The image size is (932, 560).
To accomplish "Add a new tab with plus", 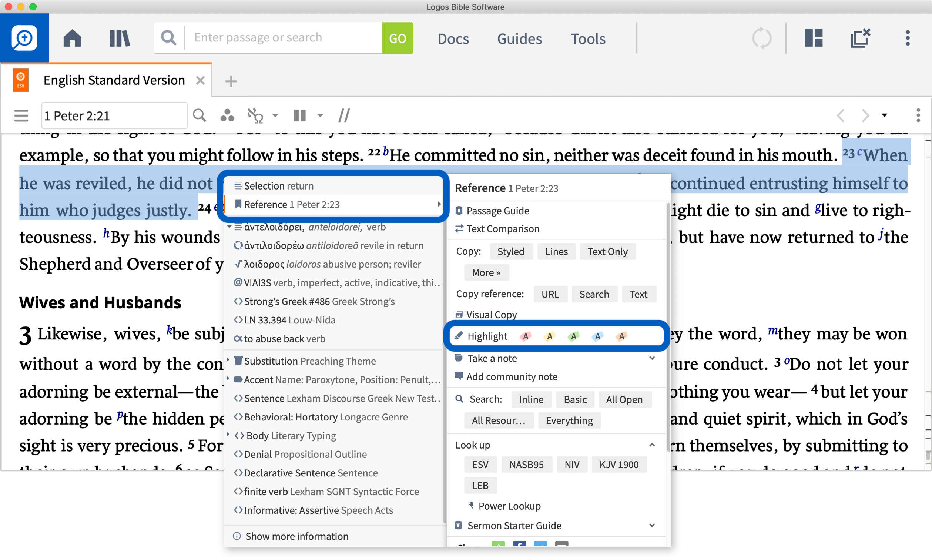I will coord(231,81).
